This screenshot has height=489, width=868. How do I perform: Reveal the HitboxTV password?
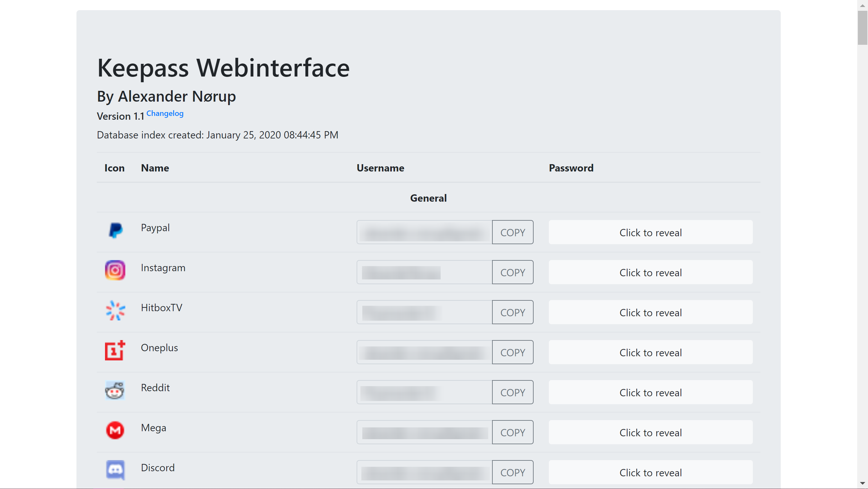click(x=650, y=312)
